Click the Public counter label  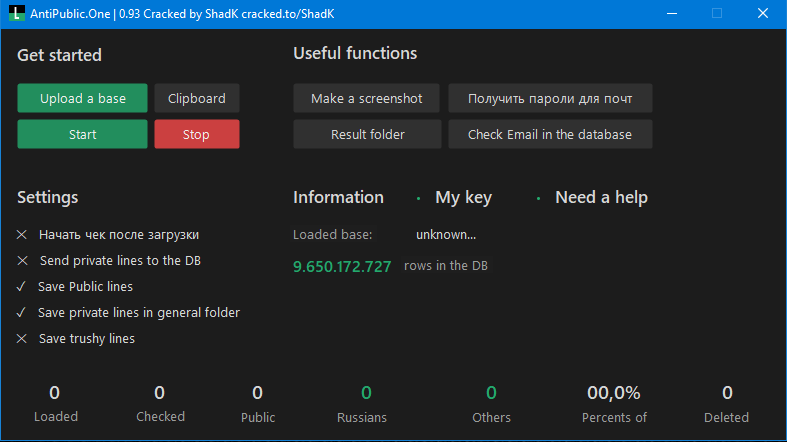258,417
